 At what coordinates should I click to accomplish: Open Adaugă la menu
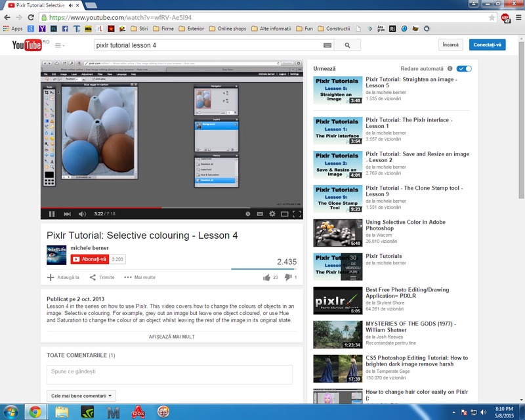pos(63,278)
